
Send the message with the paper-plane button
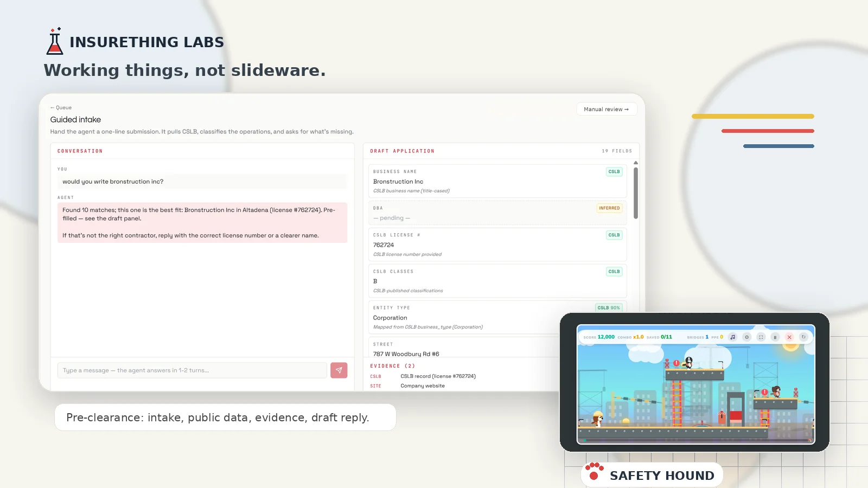click(339, 370)
